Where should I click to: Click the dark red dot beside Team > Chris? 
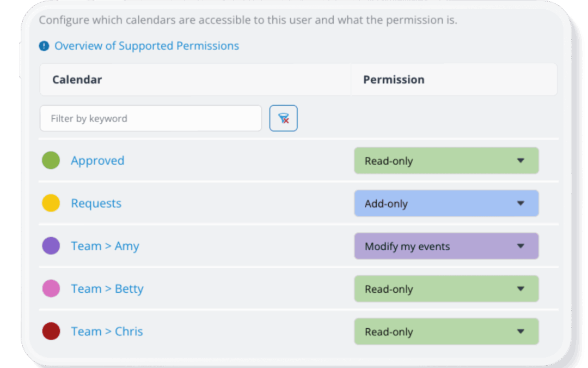[x=51, y=331]
